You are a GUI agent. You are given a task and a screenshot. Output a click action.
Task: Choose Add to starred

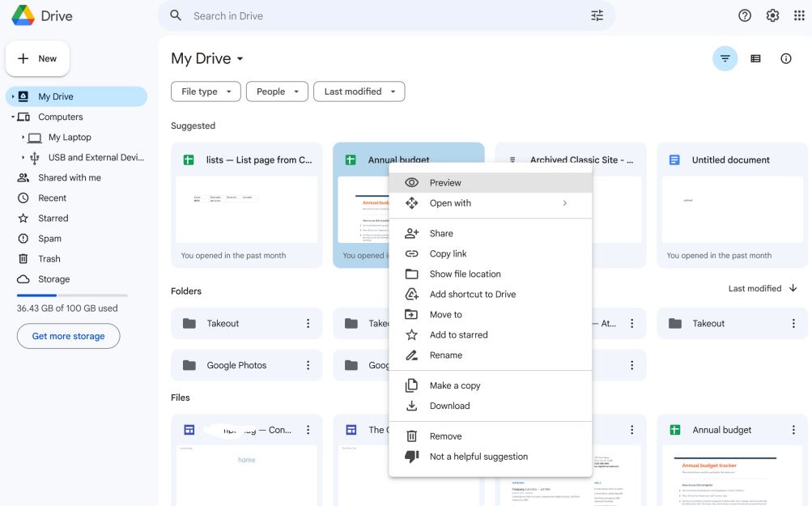click(491, 334)
